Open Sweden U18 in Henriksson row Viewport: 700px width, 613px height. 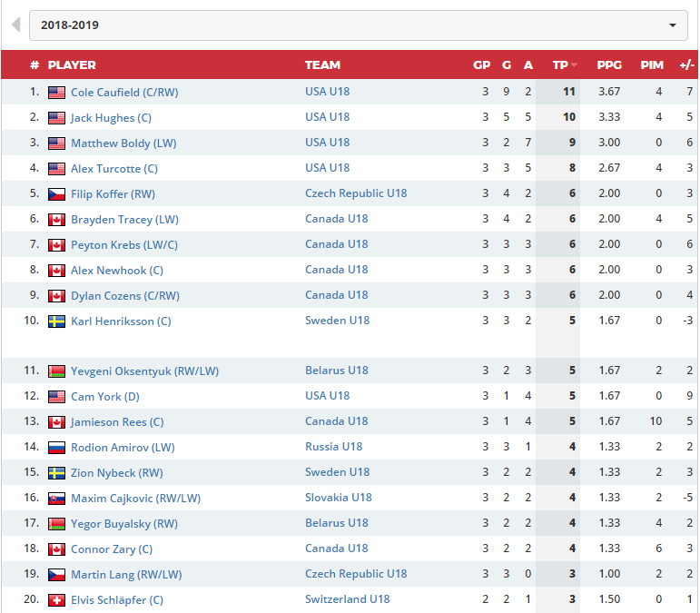coord(337,321)
